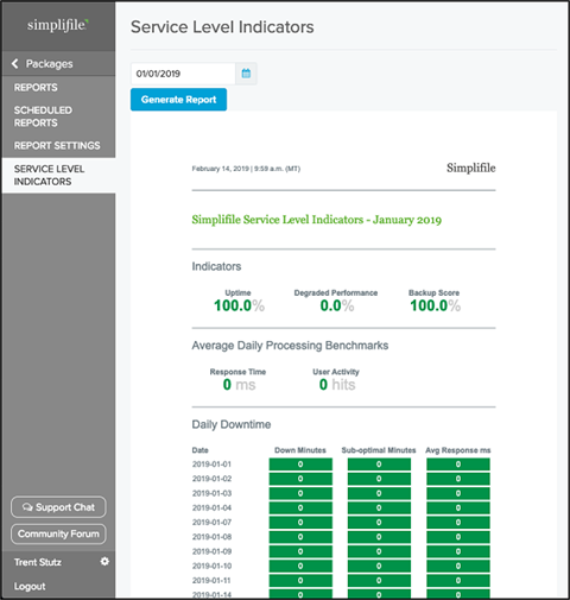
Task: Click Avg Response cell for 2019-01-02
Action: [x=458, y=479]
